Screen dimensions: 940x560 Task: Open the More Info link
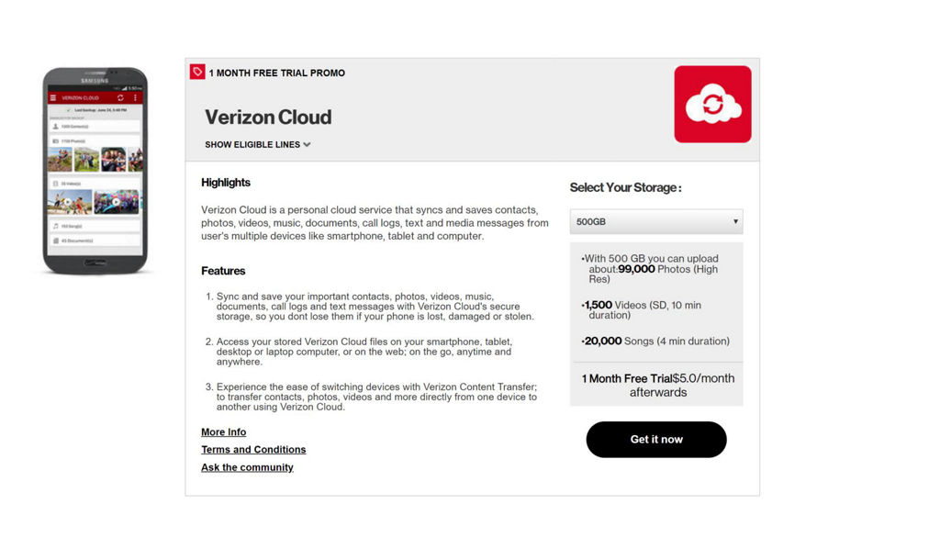[224, 432]
